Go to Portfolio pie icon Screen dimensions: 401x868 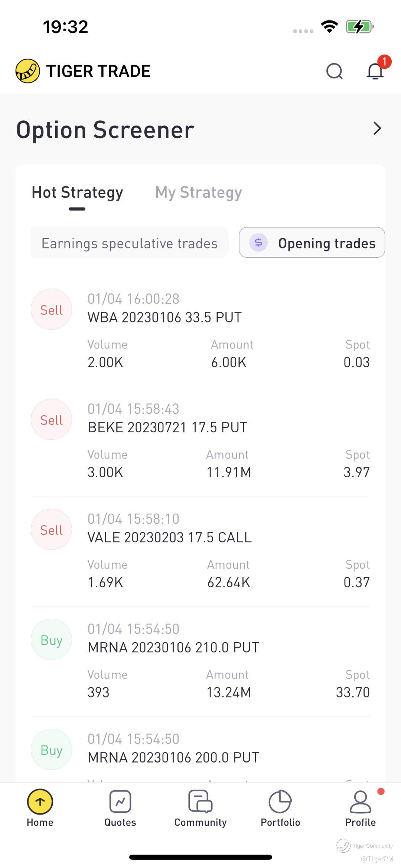[x=280, y=802]
